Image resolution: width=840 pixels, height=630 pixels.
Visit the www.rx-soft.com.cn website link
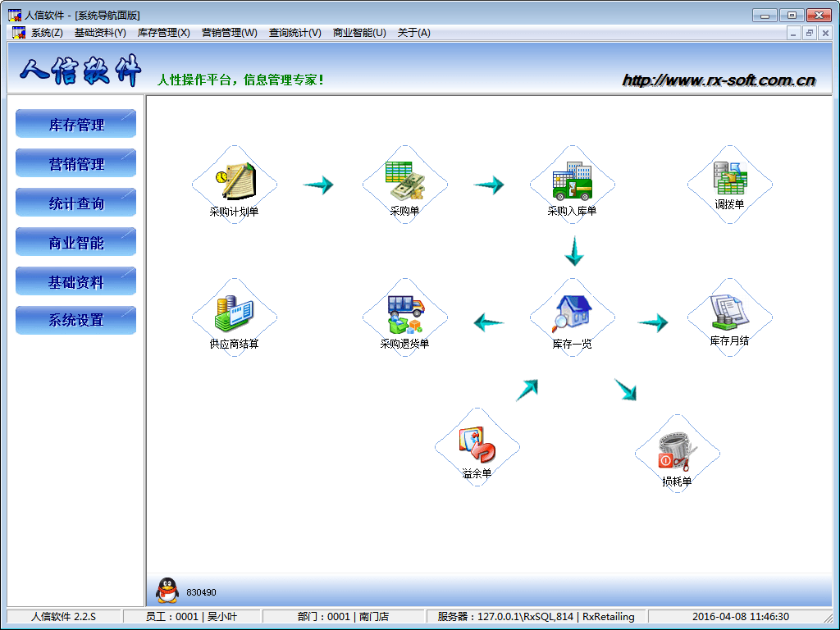coord(719,80)
